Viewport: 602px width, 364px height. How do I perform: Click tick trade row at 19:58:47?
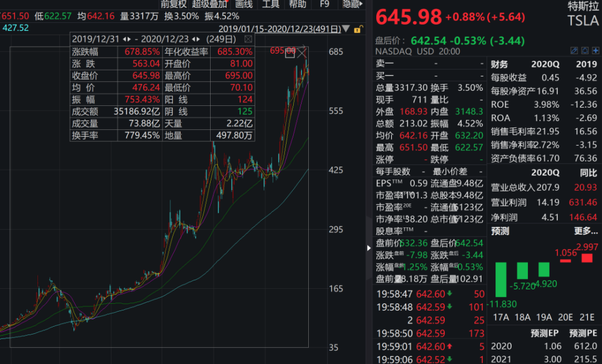[x=430, y=294]
